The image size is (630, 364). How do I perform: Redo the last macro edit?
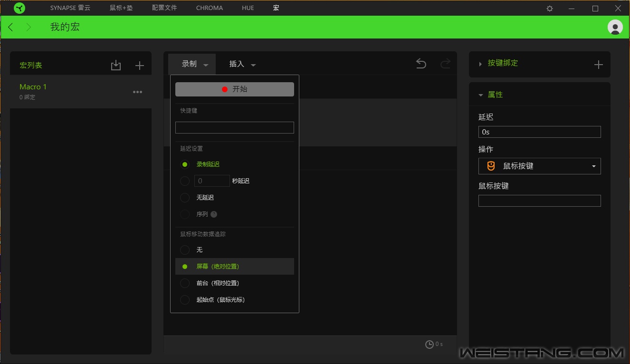tap(445, 64)
